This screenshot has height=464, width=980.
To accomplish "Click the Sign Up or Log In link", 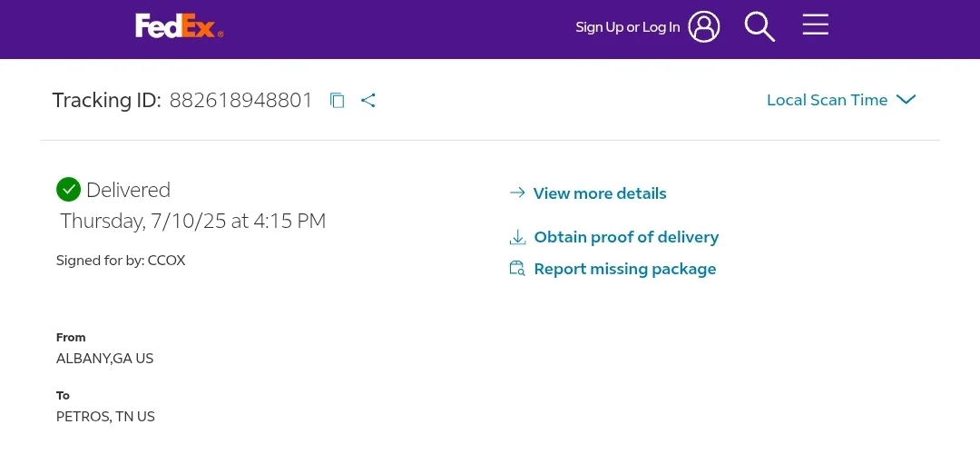I will 627,27.
